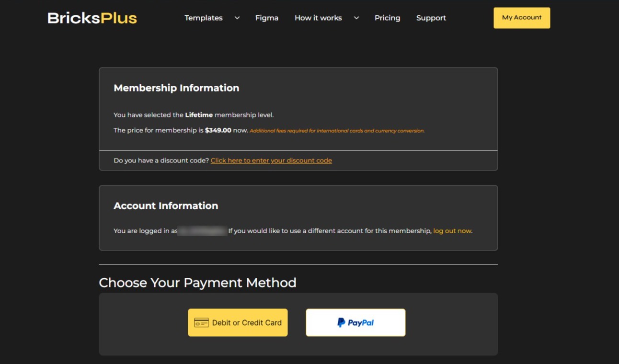Go to the Pricing page
Image resolution: width=619 pixels, height=364 pixels.
coord(387,18)
